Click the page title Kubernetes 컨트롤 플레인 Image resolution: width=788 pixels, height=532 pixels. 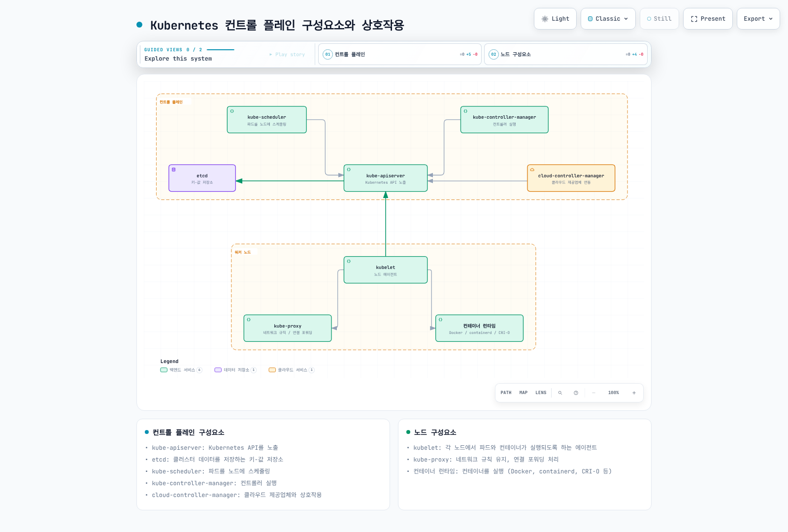277,25
